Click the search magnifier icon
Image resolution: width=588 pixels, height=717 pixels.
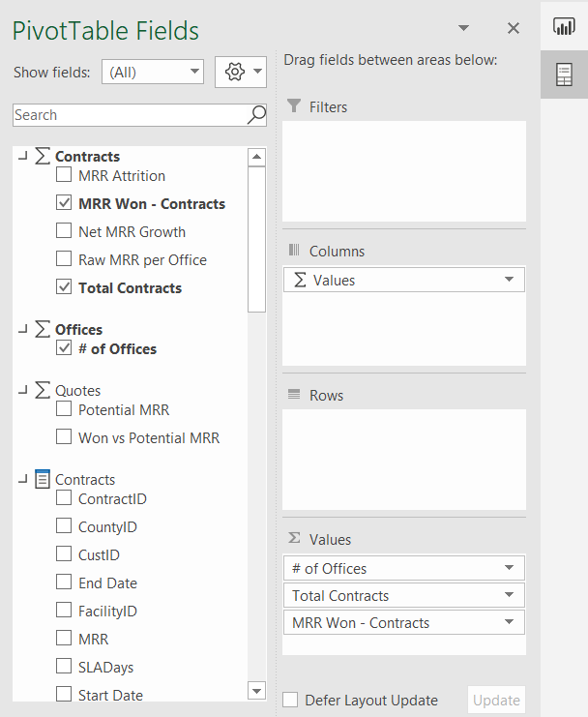coord(256,115)
